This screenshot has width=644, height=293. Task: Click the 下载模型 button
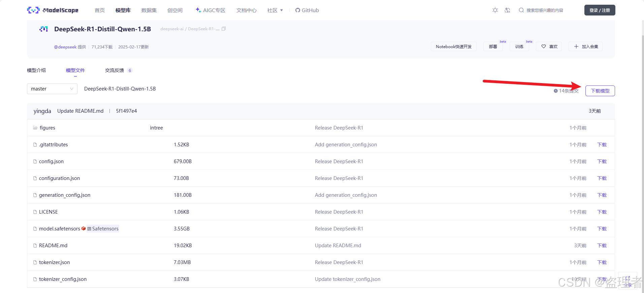click(x=600, y=91)
